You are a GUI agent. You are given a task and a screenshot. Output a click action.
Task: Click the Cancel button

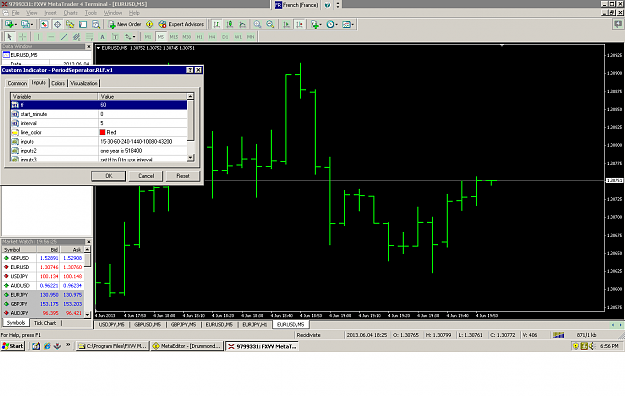click(146, 176)
